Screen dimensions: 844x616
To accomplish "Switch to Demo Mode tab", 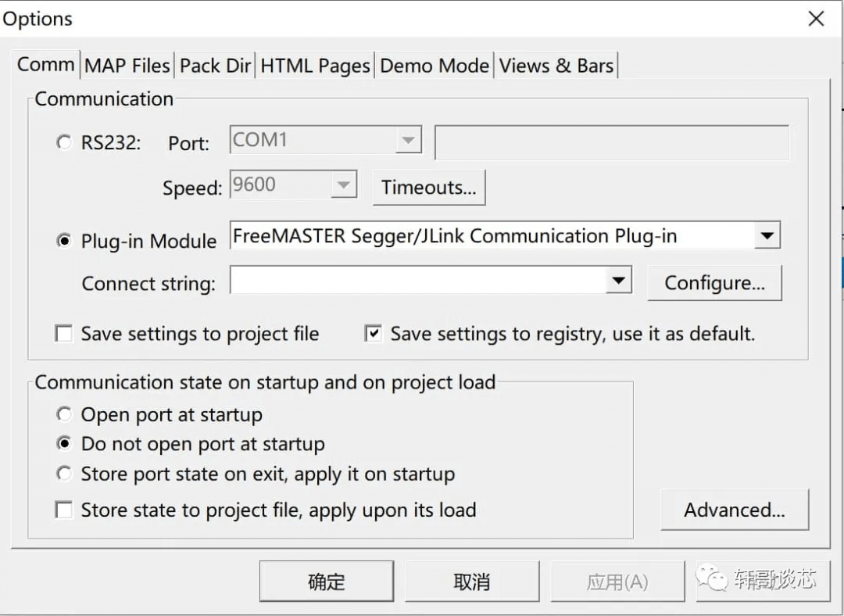I will pos(435,66).
